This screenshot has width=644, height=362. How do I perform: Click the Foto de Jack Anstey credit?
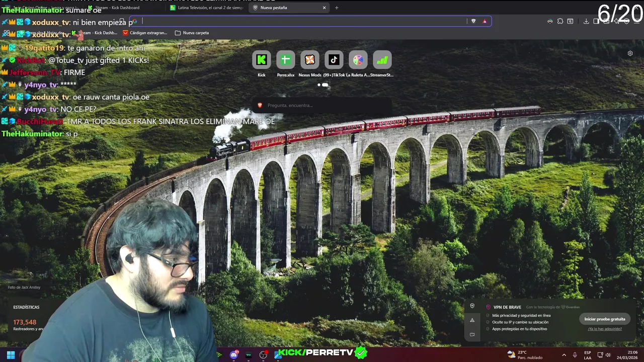click(x=24, y=287)
